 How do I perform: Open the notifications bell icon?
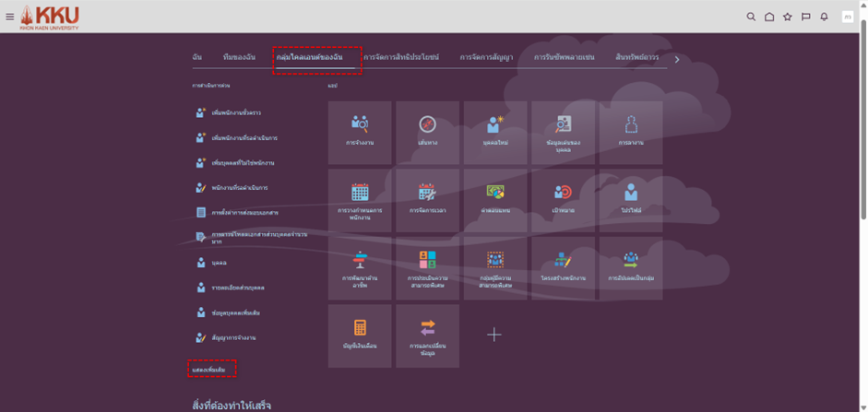coord(824,17)
